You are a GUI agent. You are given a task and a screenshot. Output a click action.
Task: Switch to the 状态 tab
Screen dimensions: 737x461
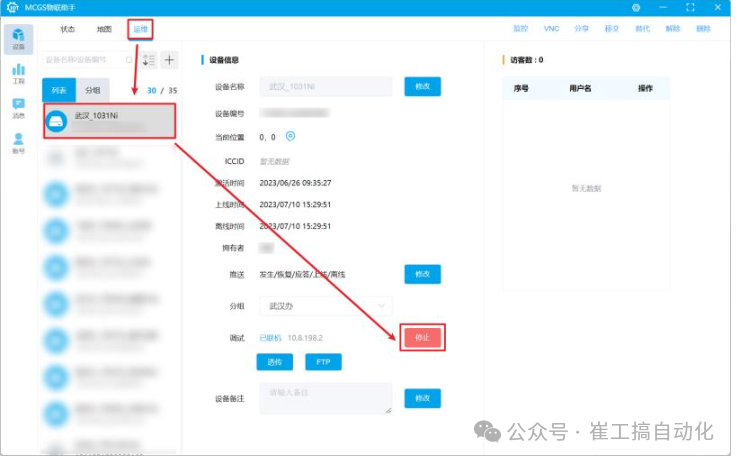(x=67, y=29)
